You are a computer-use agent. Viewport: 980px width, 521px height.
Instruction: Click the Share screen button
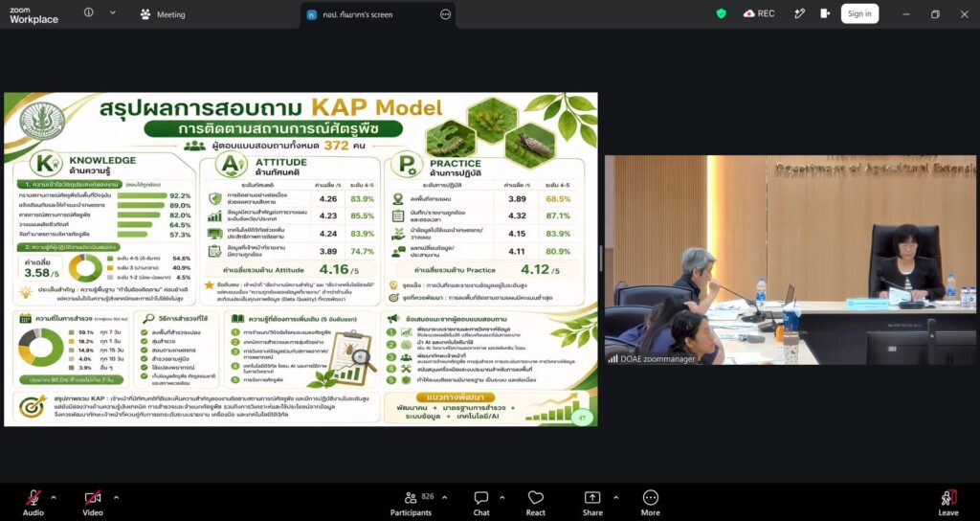coord(592,502)
